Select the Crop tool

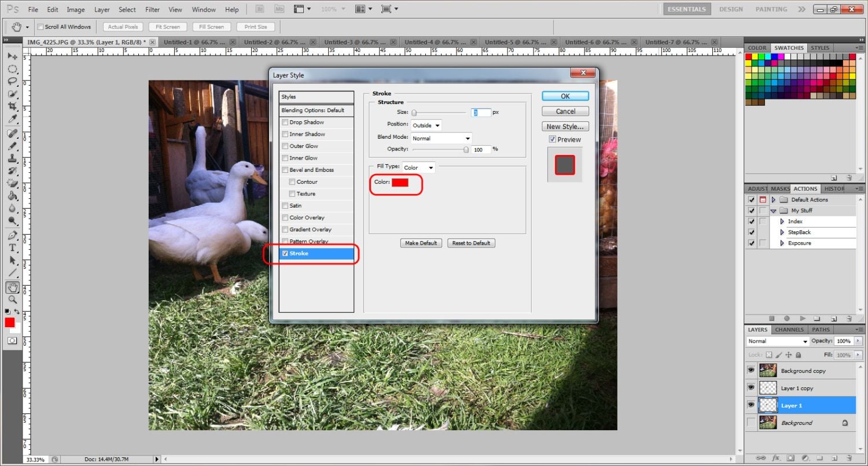point(12,107)
